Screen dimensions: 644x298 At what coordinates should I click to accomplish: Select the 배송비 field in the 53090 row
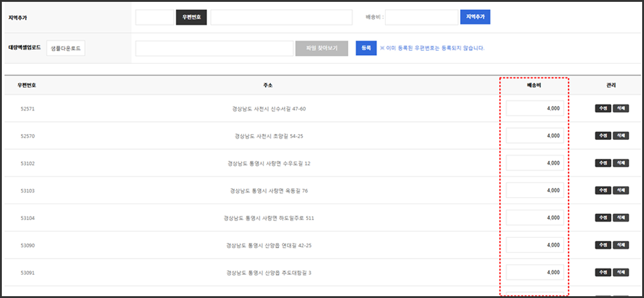coord(534,245)
